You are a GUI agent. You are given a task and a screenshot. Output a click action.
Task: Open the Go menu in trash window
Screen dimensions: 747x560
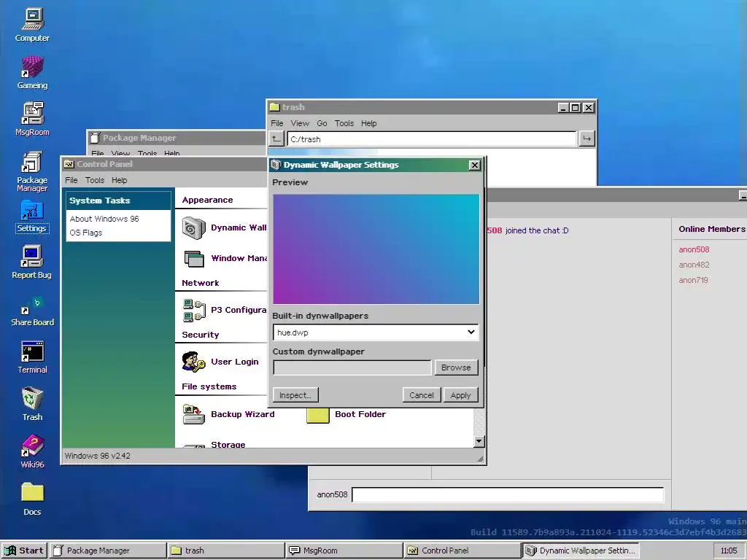[x=322, y=123]
